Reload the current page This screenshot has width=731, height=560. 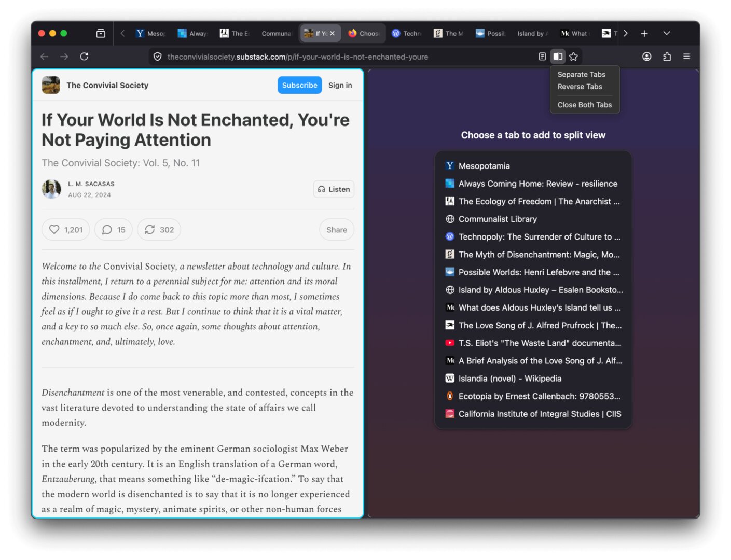point(85,57)
